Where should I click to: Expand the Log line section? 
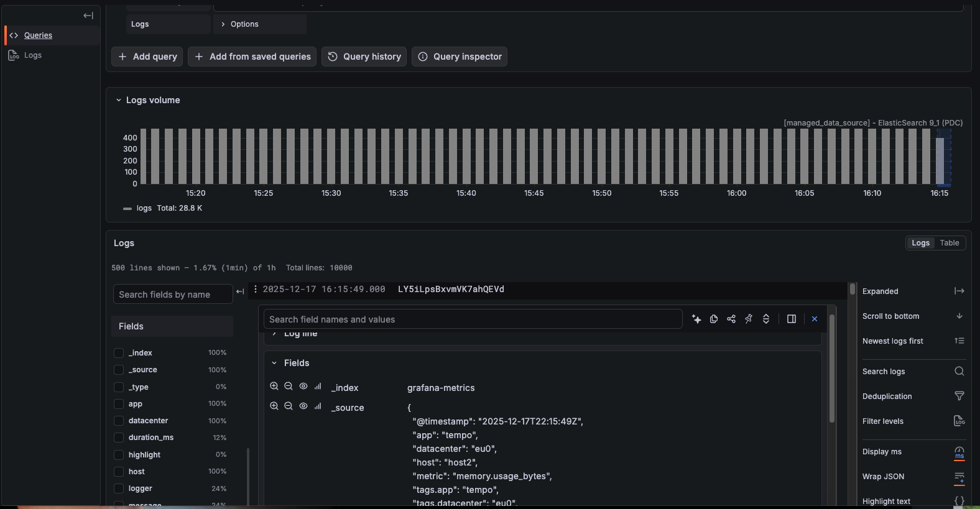coord(274,334)
